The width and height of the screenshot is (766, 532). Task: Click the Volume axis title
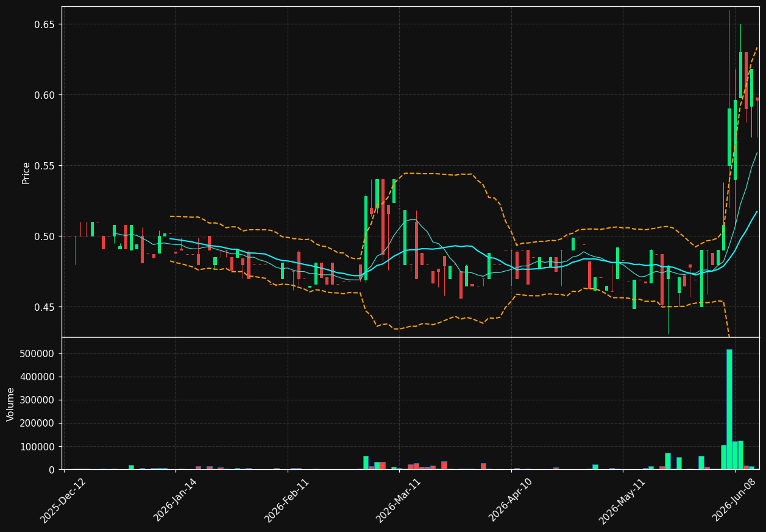pyautogui.click(x=11, y=404)
